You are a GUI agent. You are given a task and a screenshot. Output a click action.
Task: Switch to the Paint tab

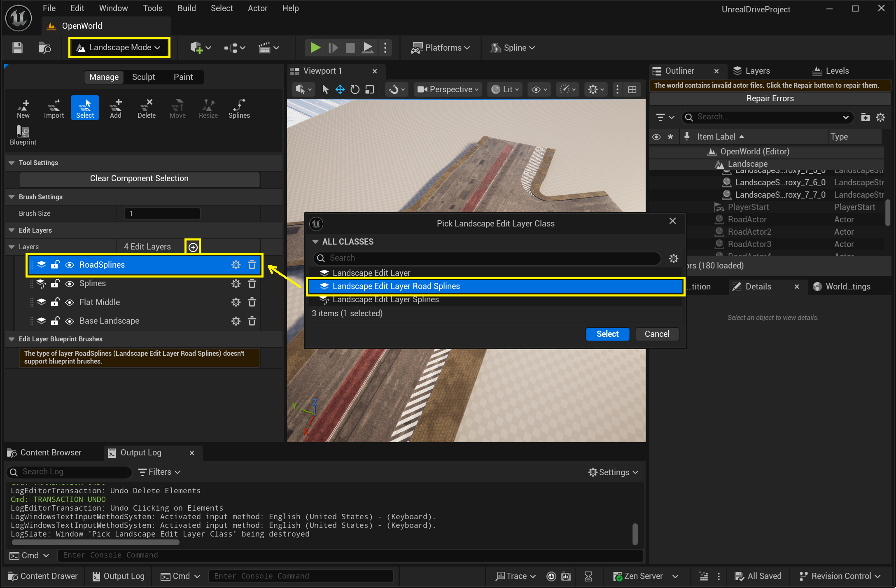[183, 77]
